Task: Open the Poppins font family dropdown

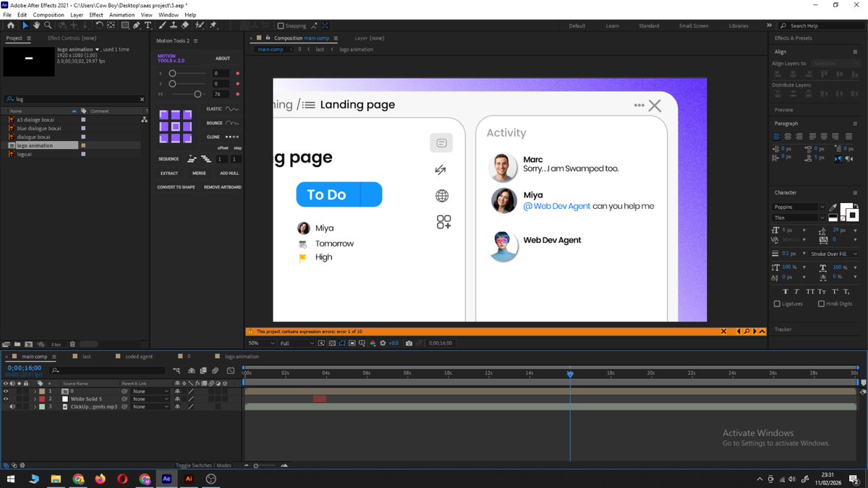Action: [799, 207]
